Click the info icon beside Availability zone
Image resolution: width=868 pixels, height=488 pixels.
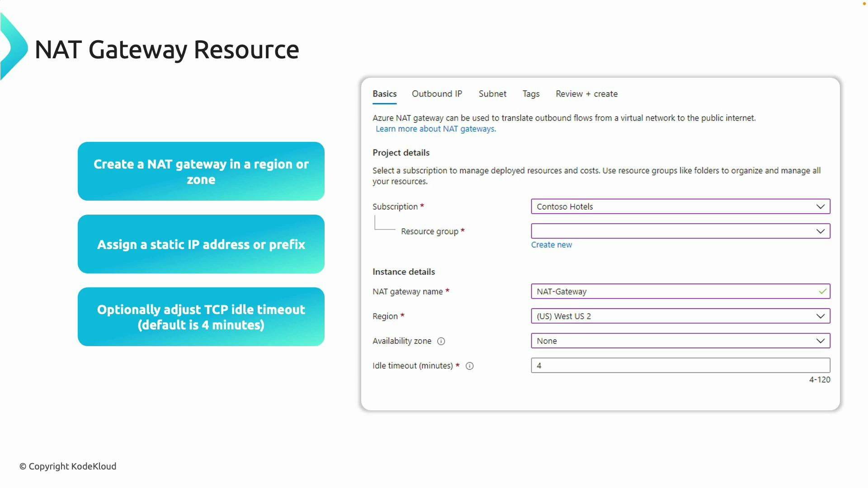(x=441, y=341)
